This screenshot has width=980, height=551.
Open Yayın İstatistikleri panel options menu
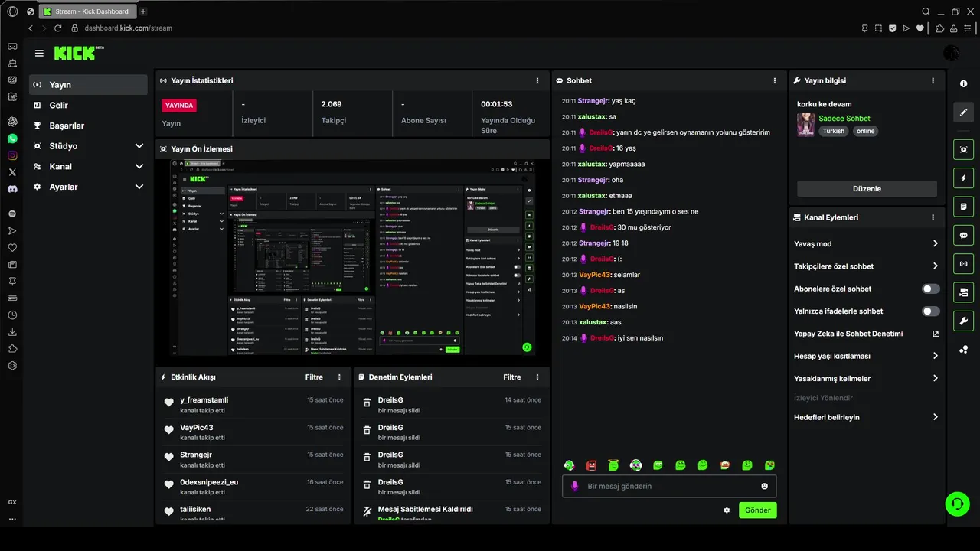537,80
